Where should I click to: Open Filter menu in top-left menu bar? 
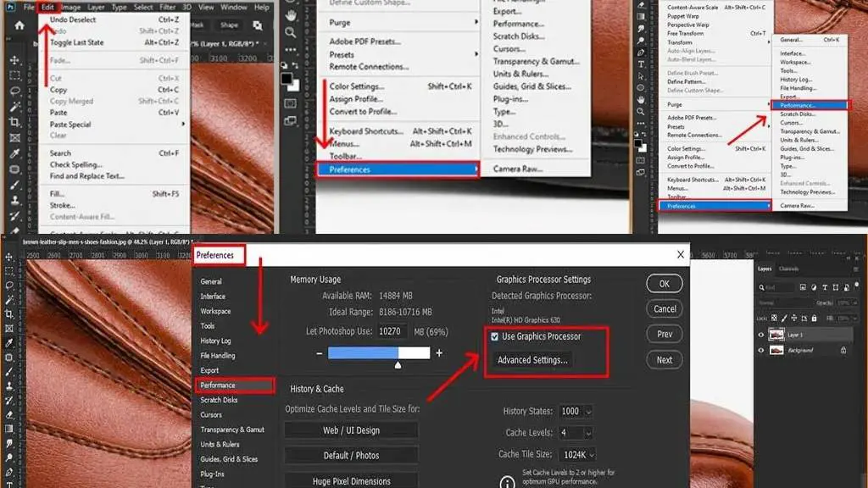point(167,7)
